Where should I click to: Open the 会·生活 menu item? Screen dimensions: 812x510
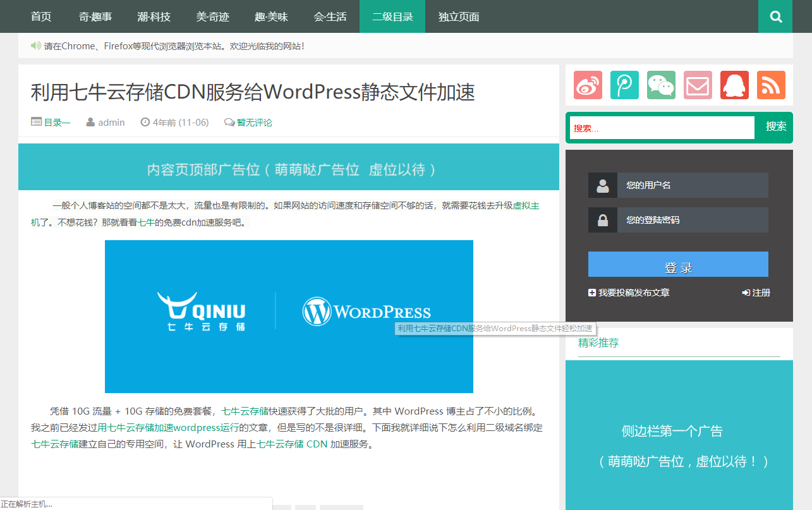point(330,16)
